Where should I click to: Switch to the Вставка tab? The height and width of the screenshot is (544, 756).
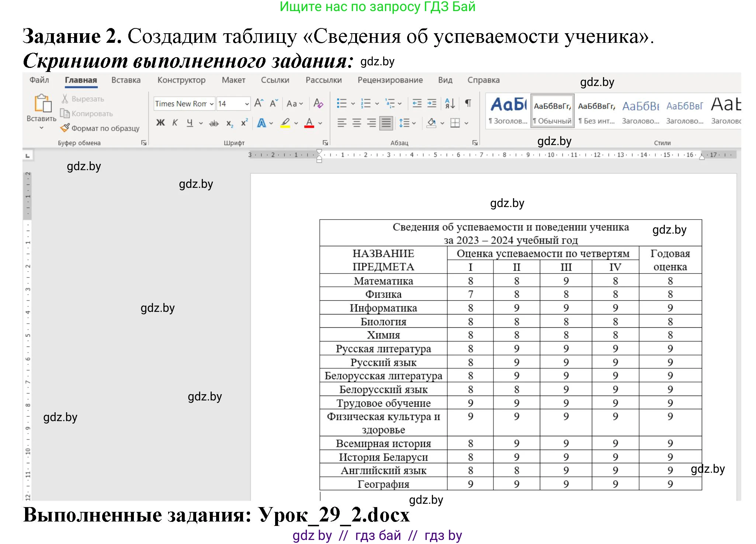[x=126, y=80]
